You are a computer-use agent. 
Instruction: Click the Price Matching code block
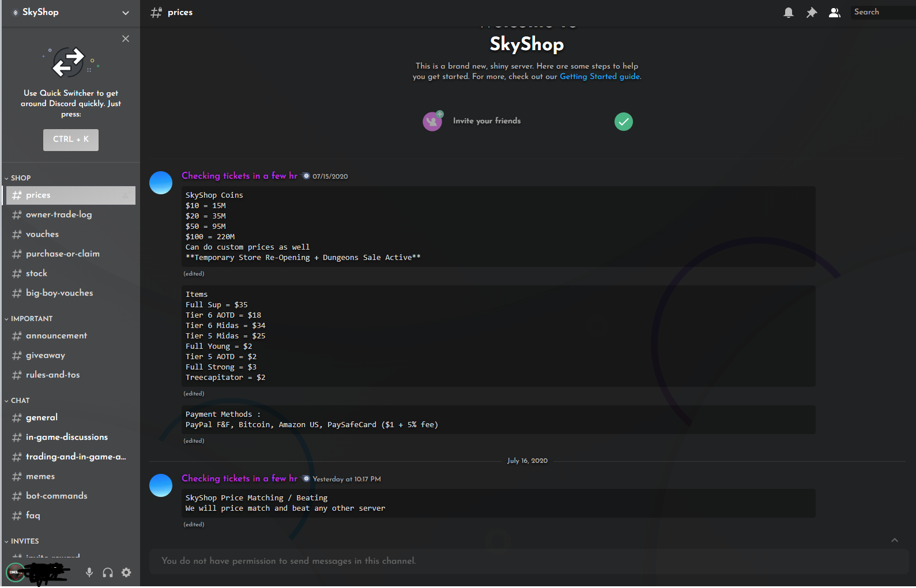[499, 503]
